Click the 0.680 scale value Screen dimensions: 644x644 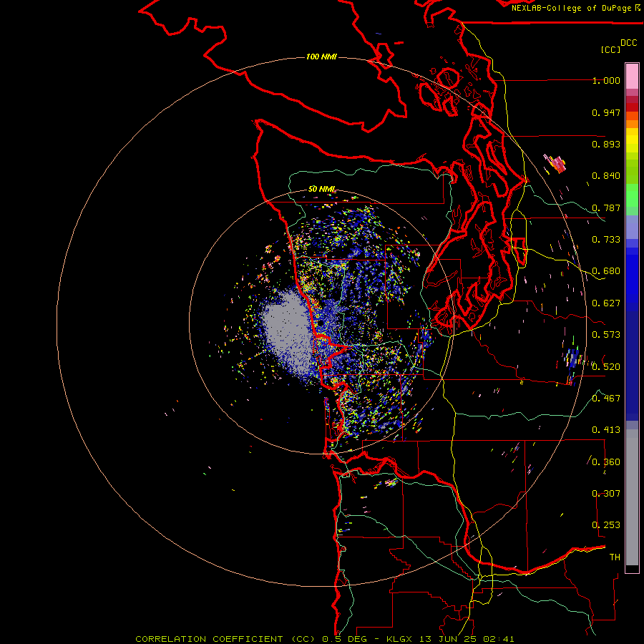(x=606, y=271)
